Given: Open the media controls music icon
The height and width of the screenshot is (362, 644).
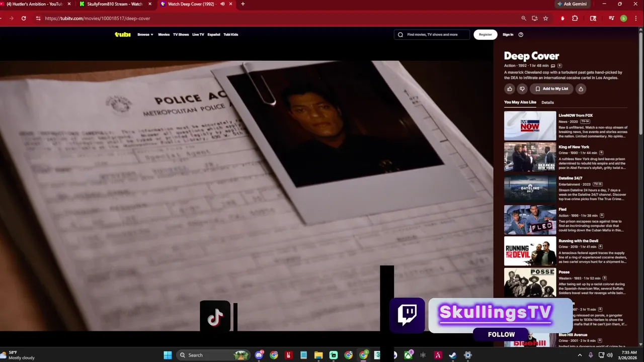Looking at the screenshot, I should click(611, 18).
